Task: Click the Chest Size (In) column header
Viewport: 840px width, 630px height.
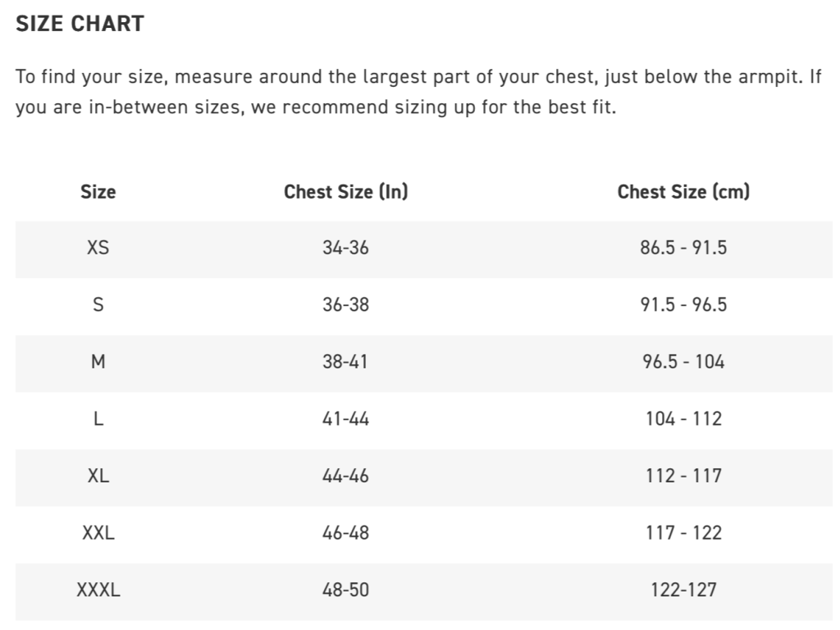Action: point(345,192)
